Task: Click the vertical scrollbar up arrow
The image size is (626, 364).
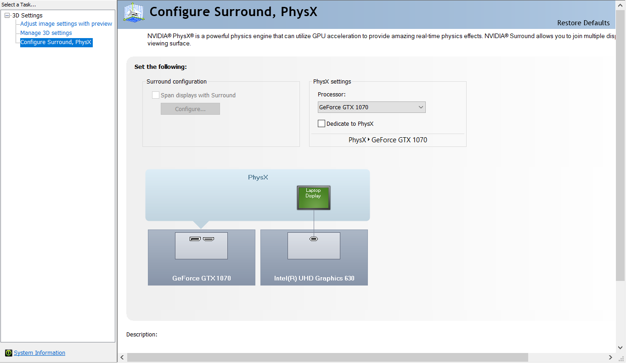Action: click(x=621, y=5)
